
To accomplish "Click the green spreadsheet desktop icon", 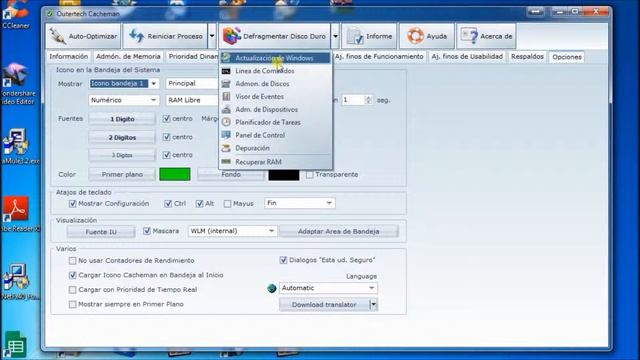I will (15, 345).
